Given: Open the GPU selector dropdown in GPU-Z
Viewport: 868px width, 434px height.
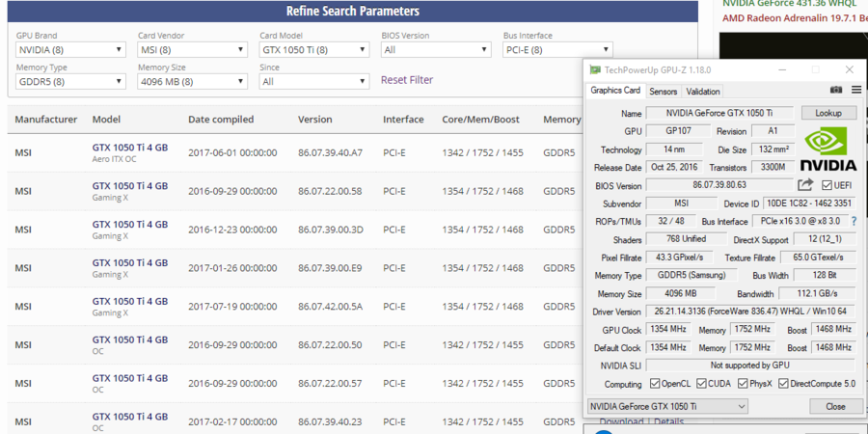Looking at the screenshot, I should click(667, 407).
